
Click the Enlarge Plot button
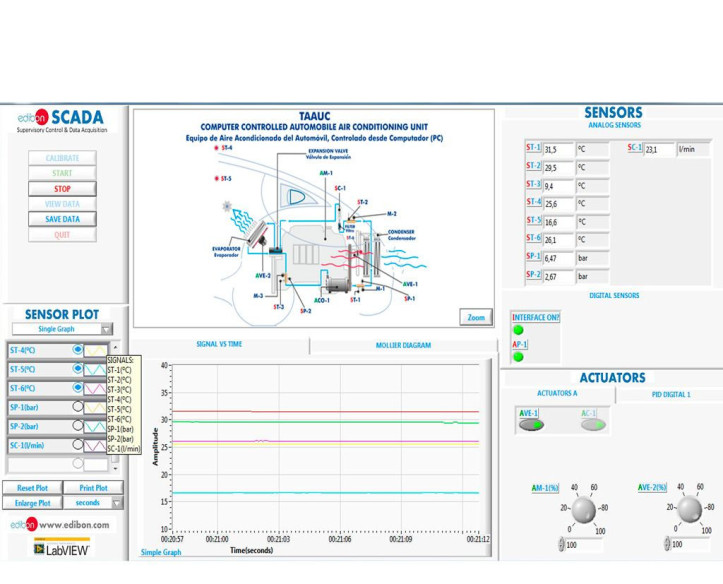(x=32, y=503)
